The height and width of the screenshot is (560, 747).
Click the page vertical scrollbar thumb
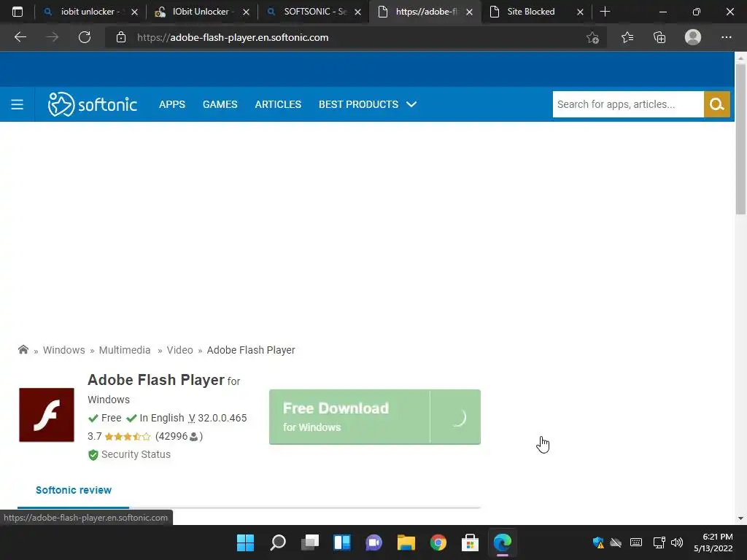740,138
